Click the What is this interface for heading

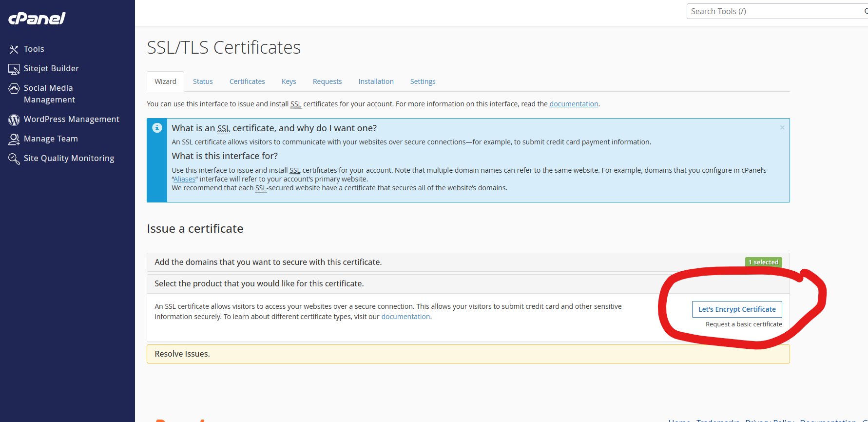pos(225,156)
